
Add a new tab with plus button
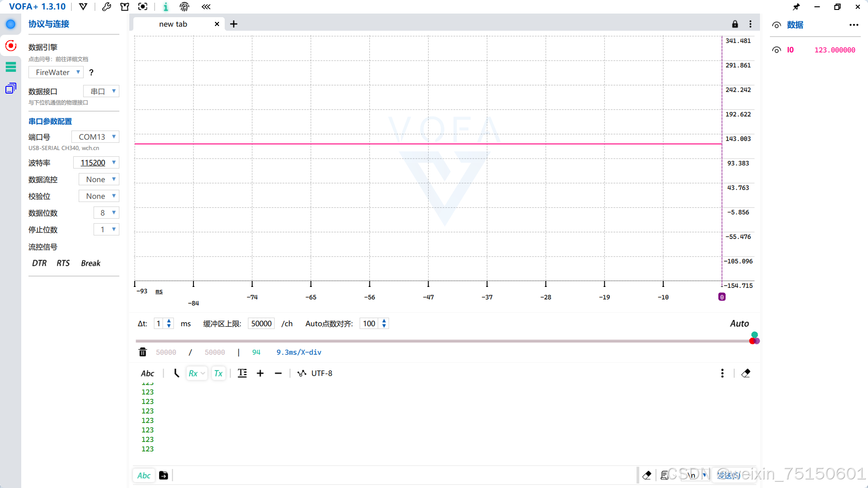(x=234, y=24)
